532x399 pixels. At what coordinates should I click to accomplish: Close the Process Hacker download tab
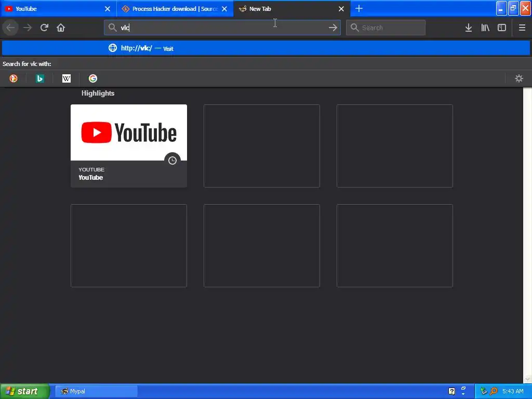(224, 9)
